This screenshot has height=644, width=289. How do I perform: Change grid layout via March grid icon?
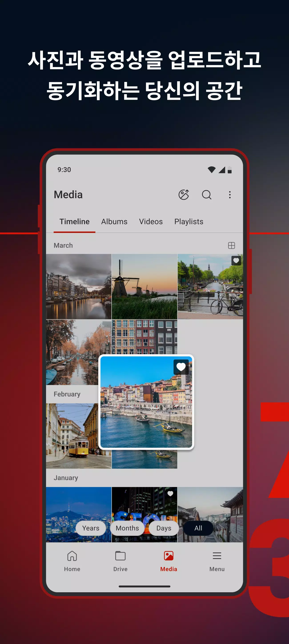231,246
